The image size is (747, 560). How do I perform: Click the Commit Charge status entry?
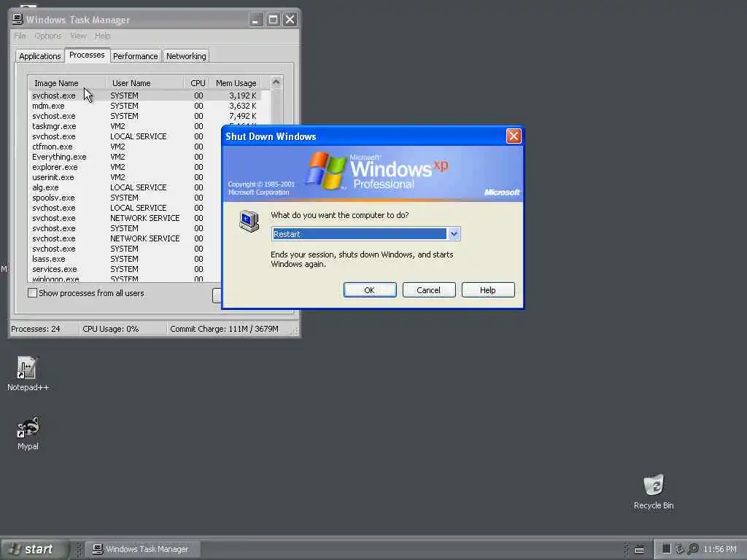click(224, 329)
